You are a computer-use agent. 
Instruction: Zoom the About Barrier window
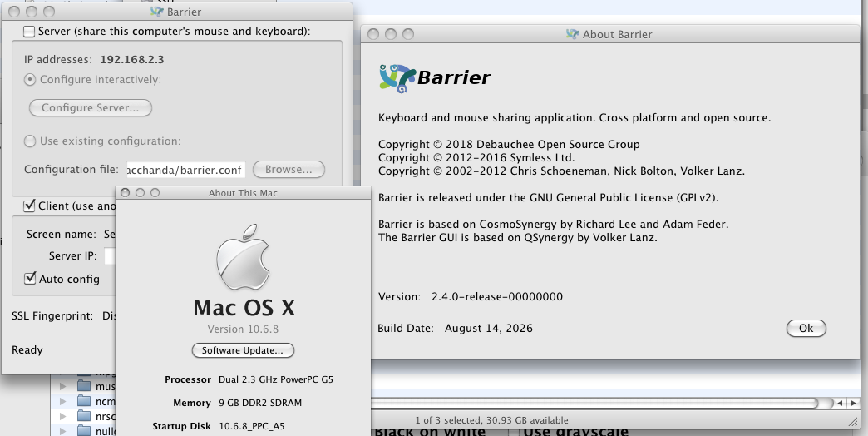tap(408, 34)
